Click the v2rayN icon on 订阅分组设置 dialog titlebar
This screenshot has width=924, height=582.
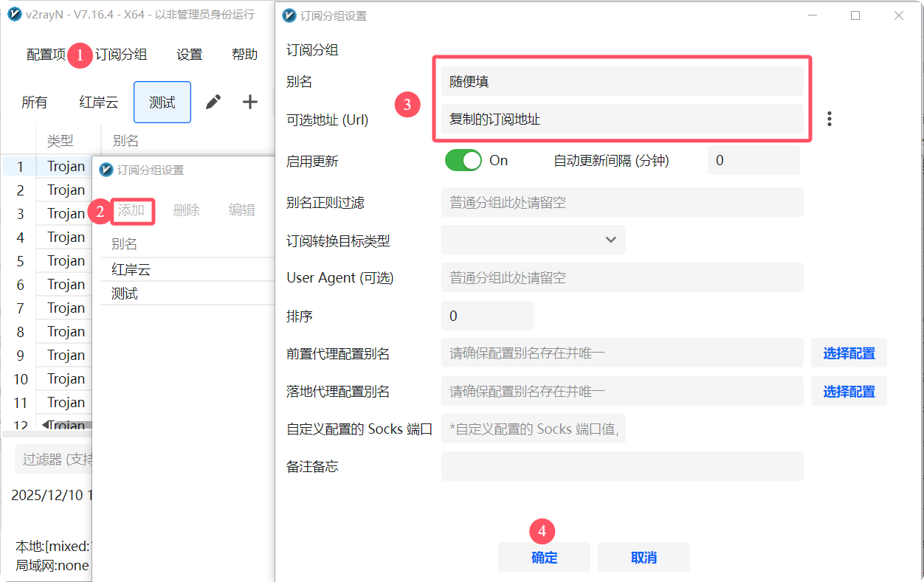coord(289,15)
